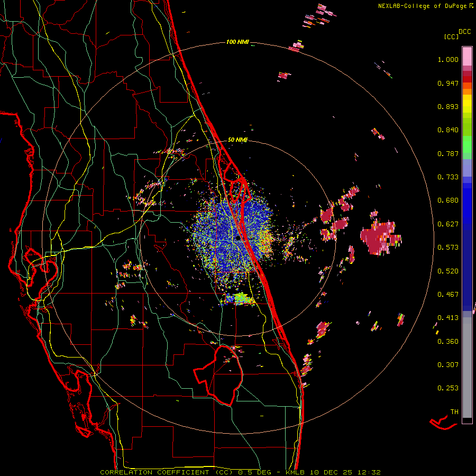Click the 0.573 value on color scale
476x476 pixels.
[x=448, y=248]
